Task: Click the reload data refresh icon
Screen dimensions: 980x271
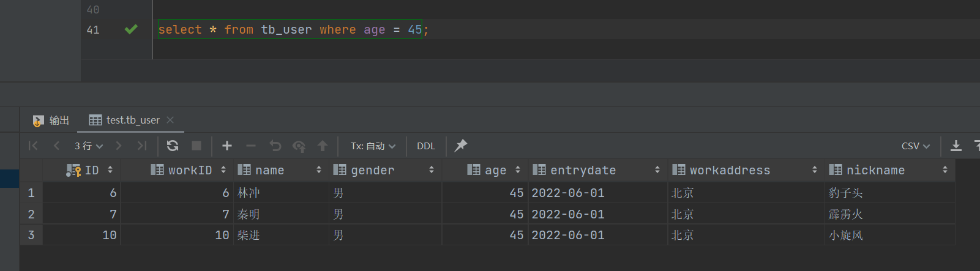Action: pyautogui.click(x=173, y=146)
